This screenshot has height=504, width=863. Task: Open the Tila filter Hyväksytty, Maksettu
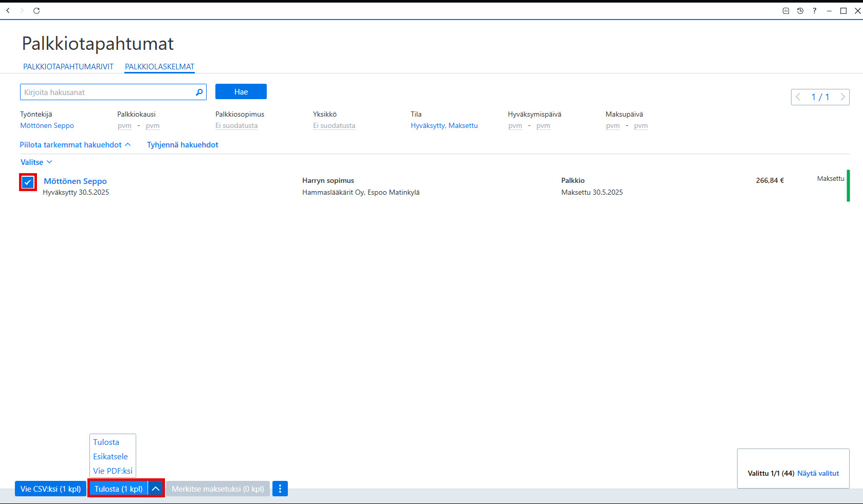tap(444, 125)
